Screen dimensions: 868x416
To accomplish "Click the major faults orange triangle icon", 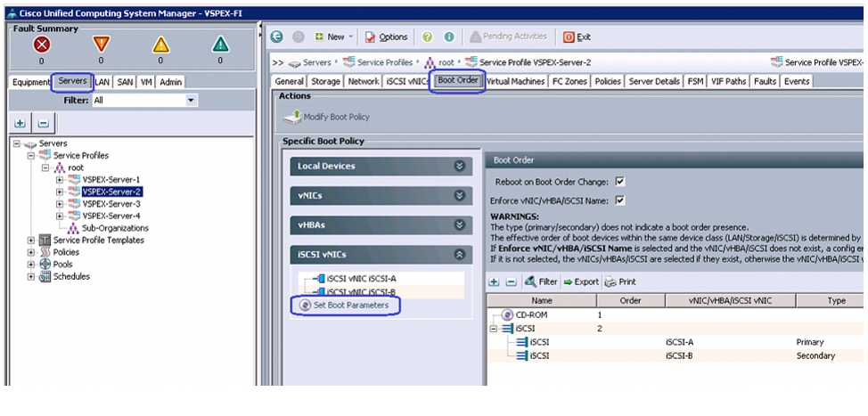I will click(x=102, y=45).
